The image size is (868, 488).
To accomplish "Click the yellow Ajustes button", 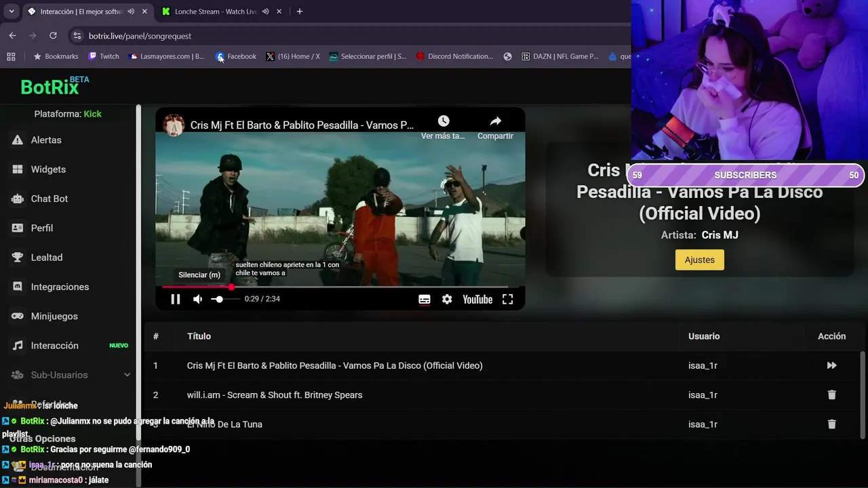I will 700,260.
